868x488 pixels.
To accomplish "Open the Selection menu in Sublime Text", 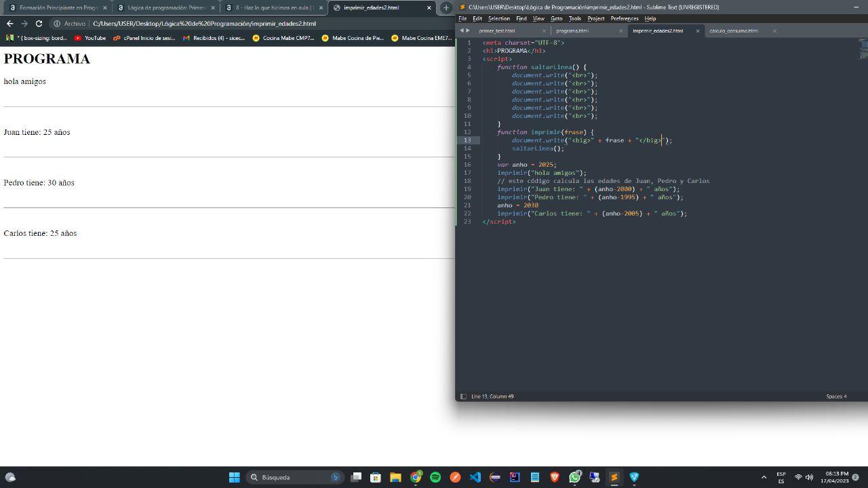I will click(498, 18).
